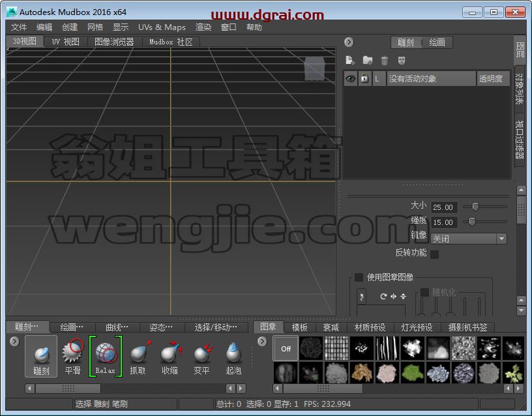Screen dimensions: 532x416
Task: Adjust the 大小 size slider handle
Action: pyautogui.click(x=475, y=206)
